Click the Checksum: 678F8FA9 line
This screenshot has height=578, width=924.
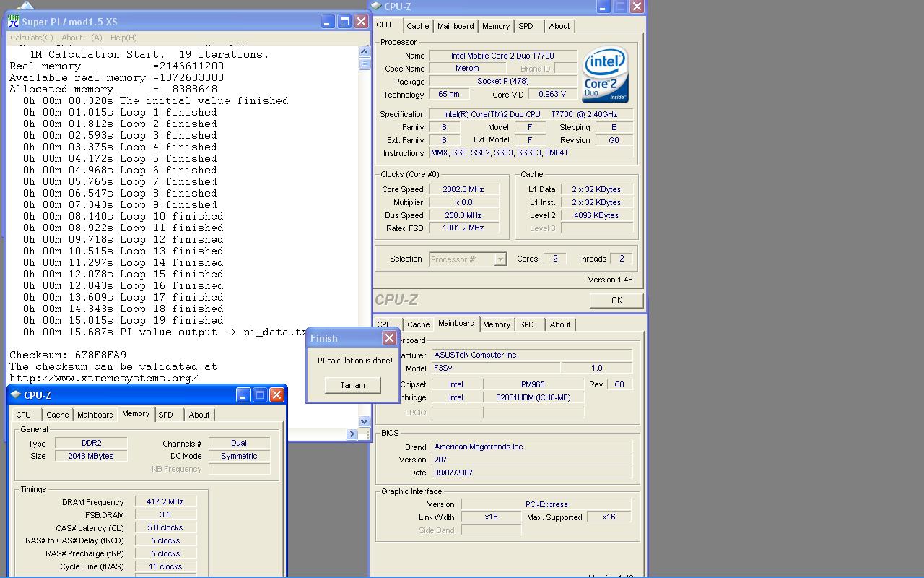coord(68,355)
